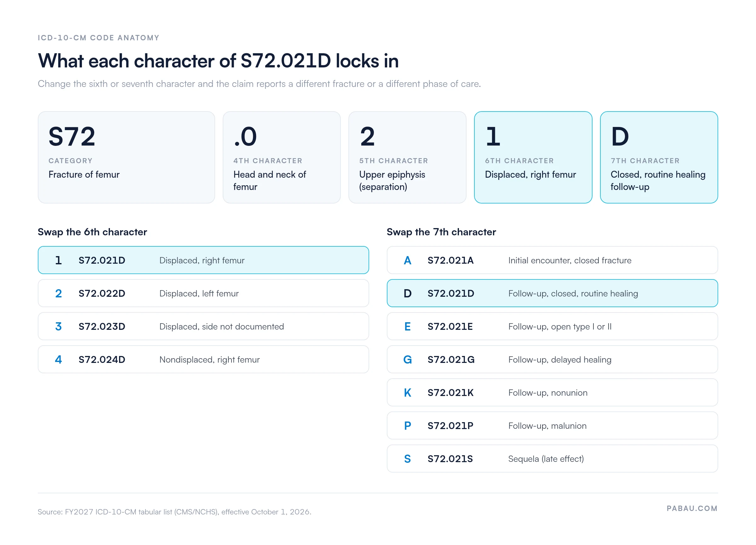Click the 'Swap the 7th character' heading

(x=441, y=232)
